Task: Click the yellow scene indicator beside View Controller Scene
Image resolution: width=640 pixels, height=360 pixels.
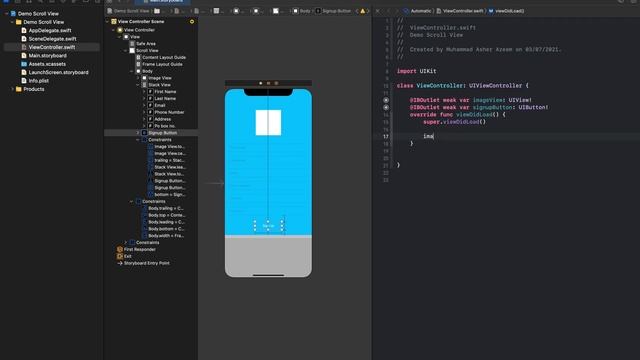Action: click(x=192, y=21)
